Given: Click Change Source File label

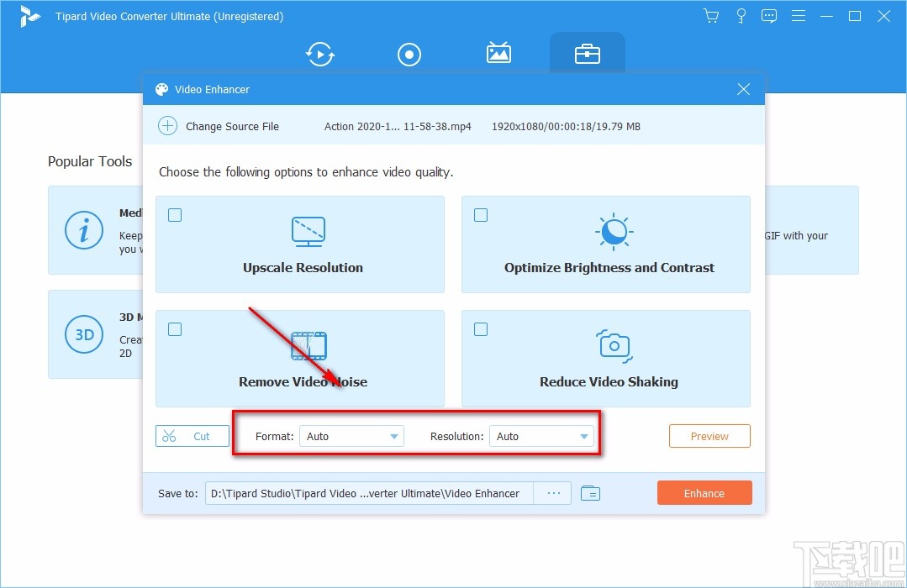Looking at the screenshot, I should coord(232,127).
